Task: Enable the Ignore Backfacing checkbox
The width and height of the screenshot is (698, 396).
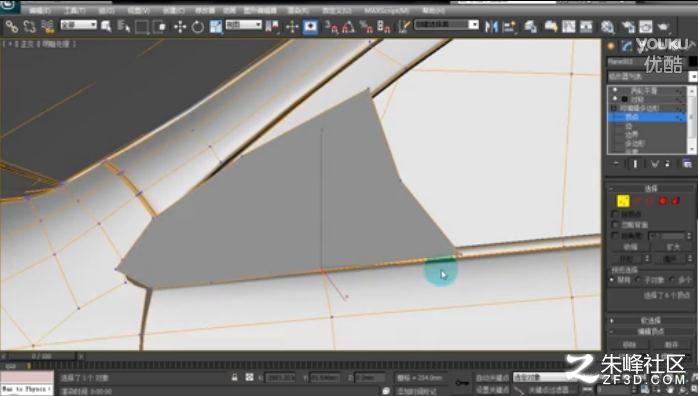Action: [x=616, y=225]
